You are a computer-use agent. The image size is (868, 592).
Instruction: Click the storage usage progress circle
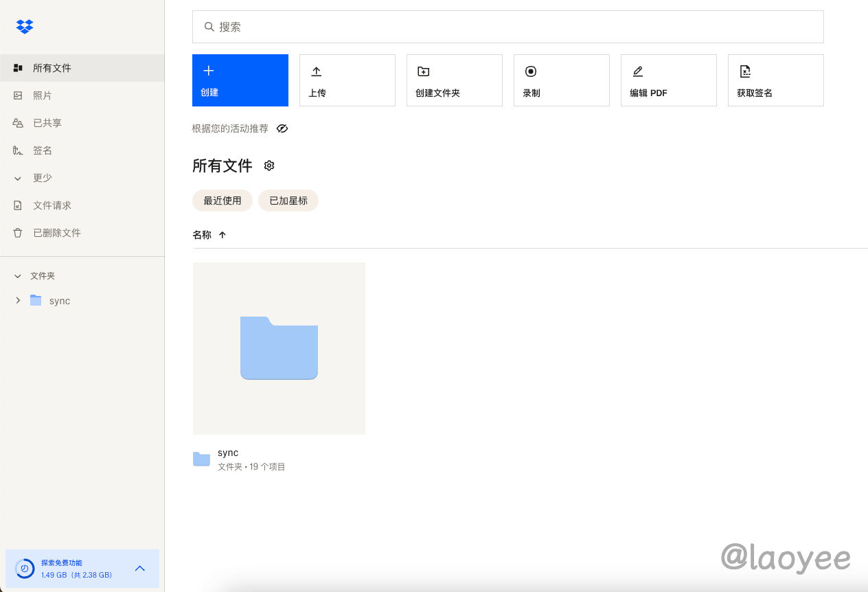point(25,569)
